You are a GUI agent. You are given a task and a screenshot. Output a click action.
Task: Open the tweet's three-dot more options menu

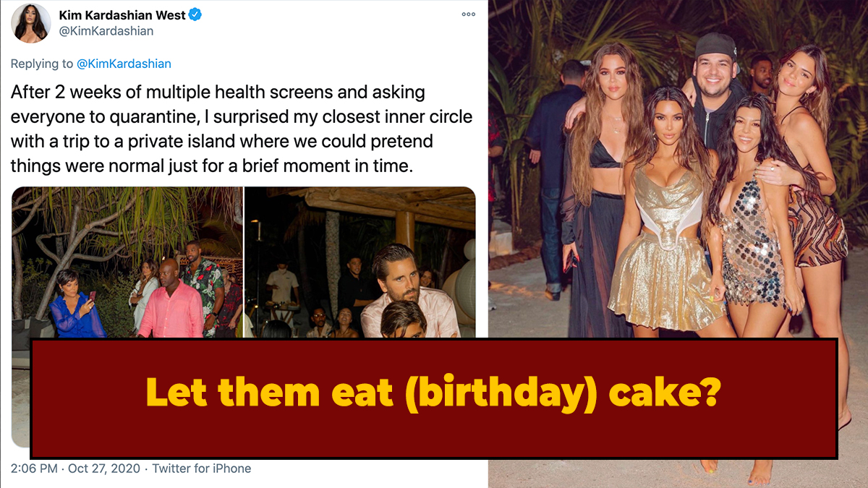(468, 14)
